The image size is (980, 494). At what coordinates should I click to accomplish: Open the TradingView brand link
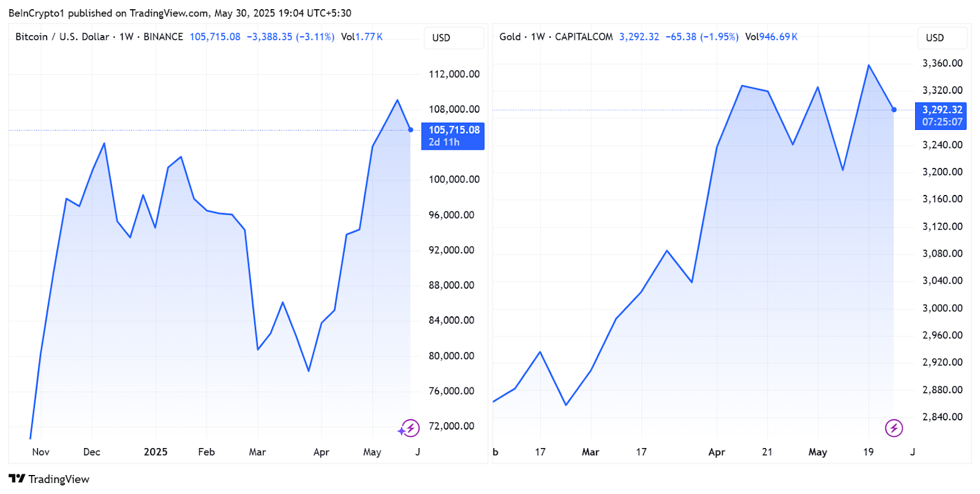pyautogui.click(x=49, y=479)
